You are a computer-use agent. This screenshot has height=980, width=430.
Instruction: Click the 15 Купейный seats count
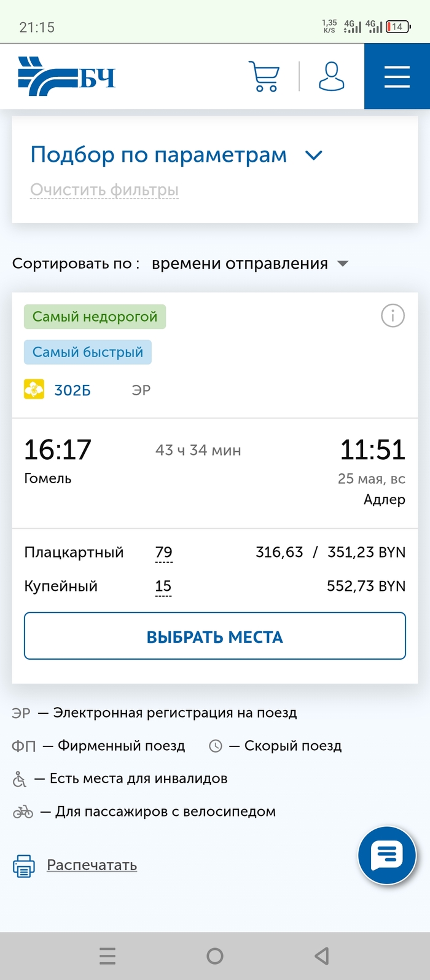163,586
